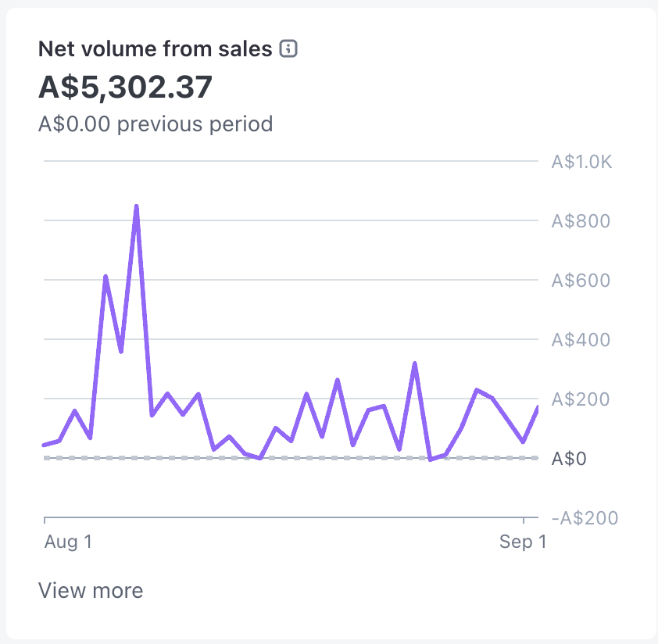Select the A$5,302.37 total amount
658x644 pixels.
click(126, 88)
